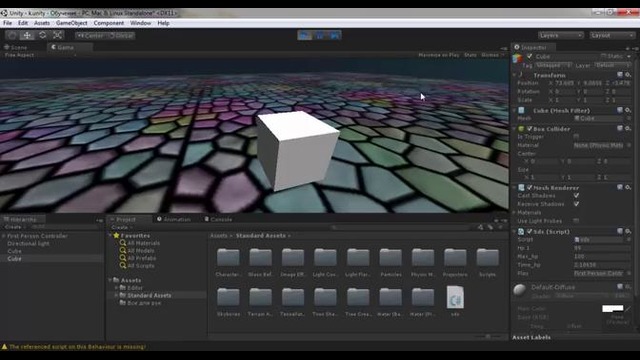Switch to the Animation tab
This screenshot has height=360, width=640.
[174, 219]
